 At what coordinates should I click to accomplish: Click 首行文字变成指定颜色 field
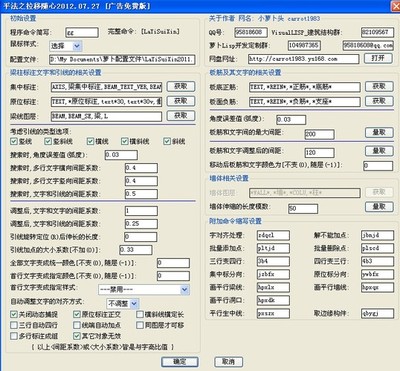[x=173, y=276]
